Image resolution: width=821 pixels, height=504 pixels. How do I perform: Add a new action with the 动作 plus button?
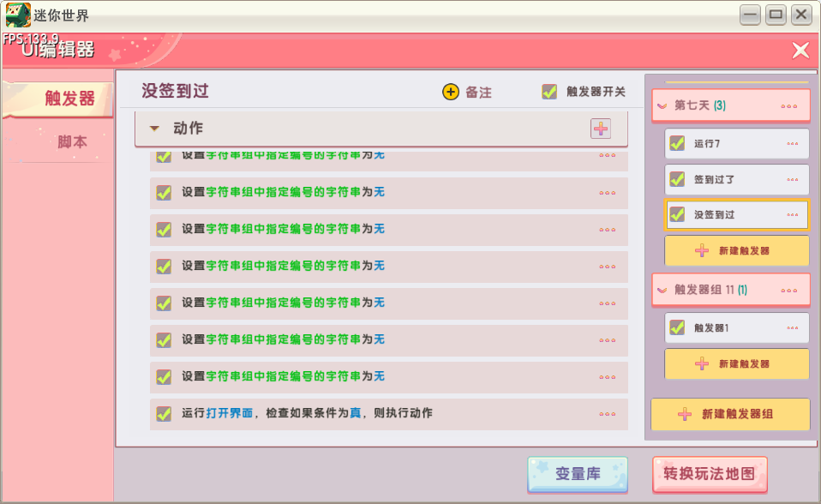[601, 129]
